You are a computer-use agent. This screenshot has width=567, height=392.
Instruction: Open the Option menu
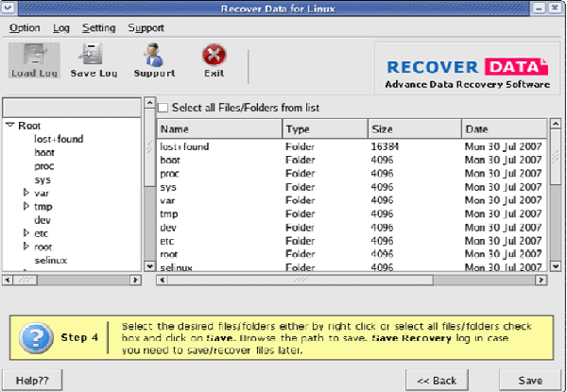pyautogui.click(x=25, y=27)
